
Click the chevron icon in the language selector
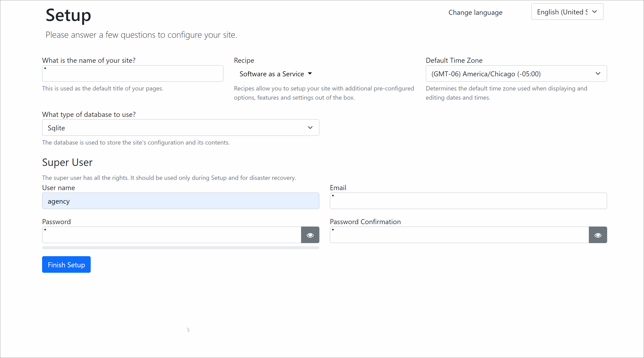point(595,12)
